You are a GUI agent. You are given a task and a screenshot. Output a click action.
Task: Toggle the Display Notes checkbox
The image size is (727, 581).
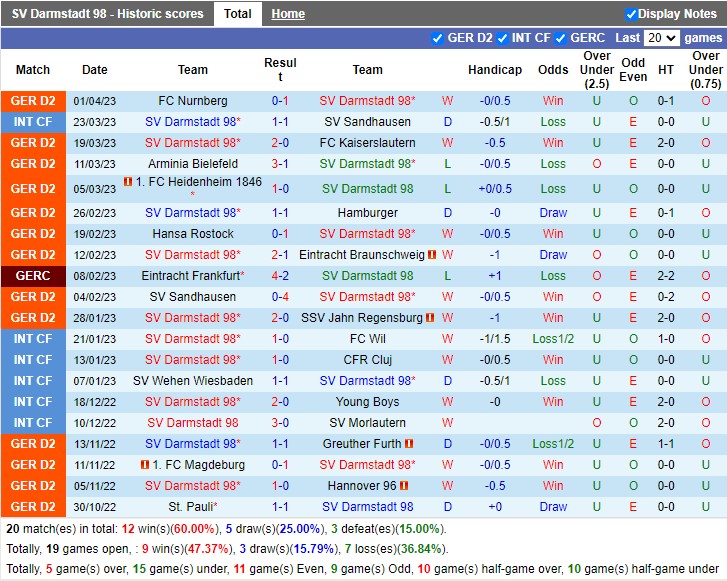(631, 14)
